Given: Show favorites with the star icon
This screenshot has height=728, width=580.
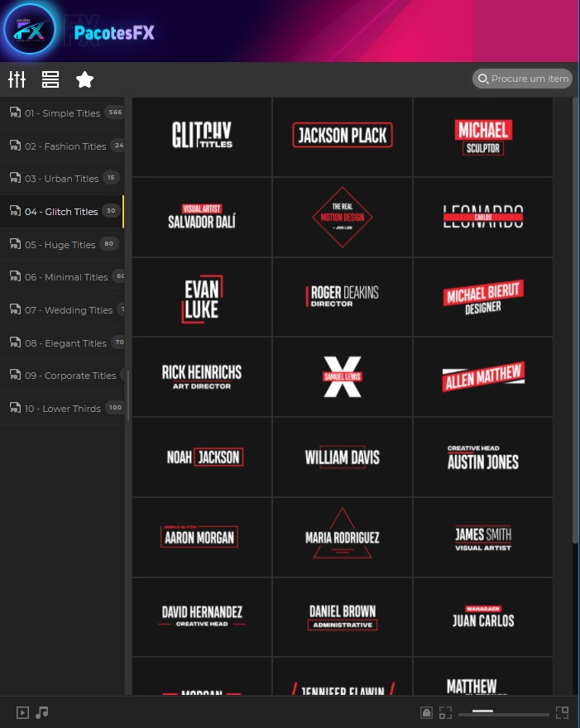Looking at the screenshot, I should (x=84, y=79).
